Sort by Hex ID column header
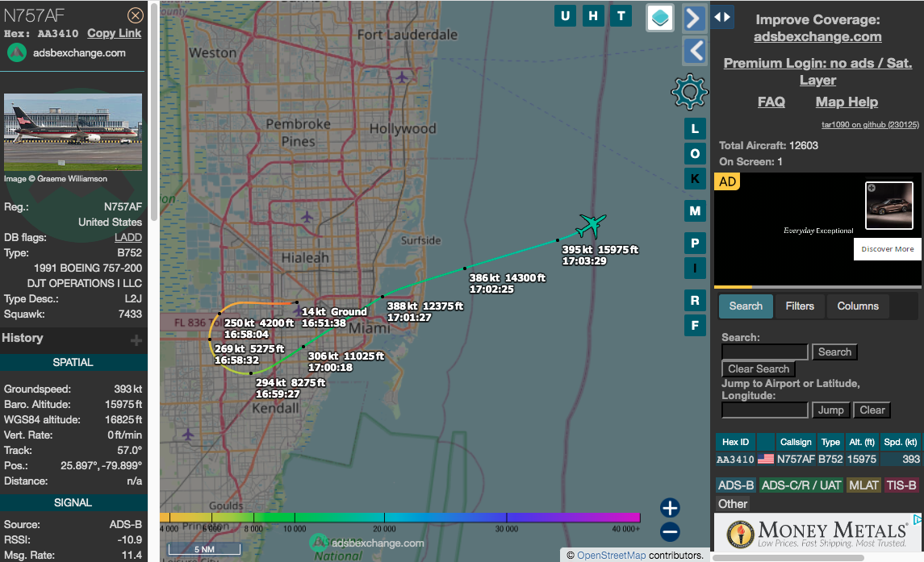The width and height of the screenshot is (924, 562). click(x=735, y=442)
